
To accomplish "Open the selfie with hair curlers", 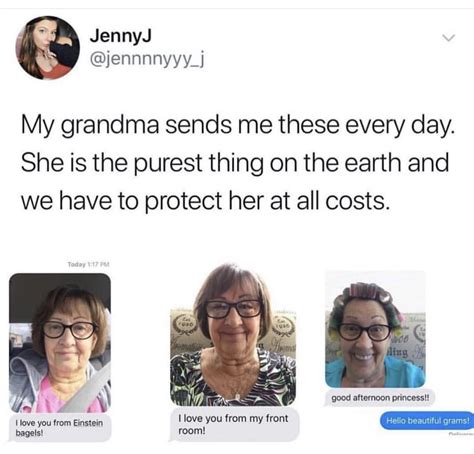I will [x=375, y=329].
